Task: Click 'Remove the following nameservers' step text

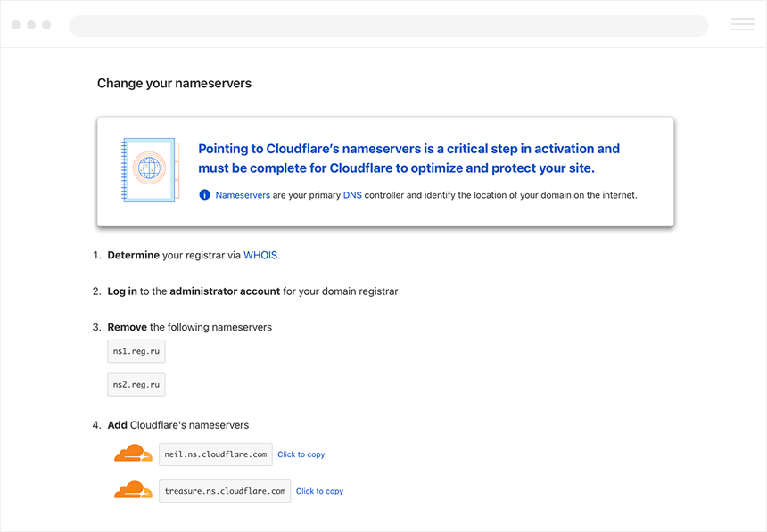Action: (x=190, y=327)
